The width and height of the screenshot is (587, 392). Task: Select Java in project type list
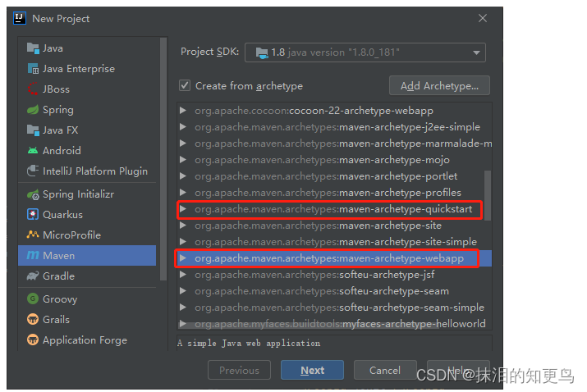87,48
